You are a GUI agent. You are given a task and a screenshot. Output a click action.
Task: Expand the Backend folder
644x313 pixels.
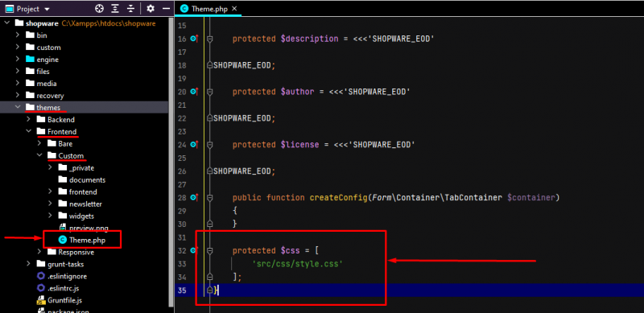(x=28, y=120)
